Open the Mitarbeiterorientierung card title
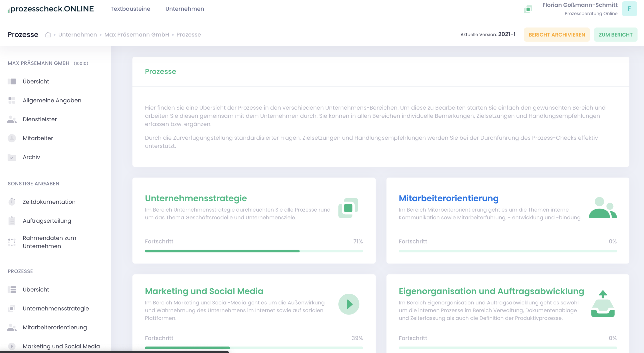 449,198
